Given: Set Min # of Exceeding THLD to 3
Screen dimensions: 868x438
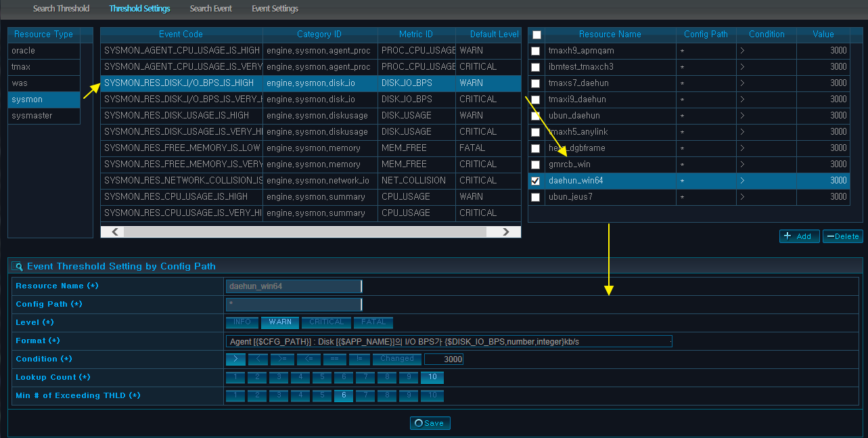Looking at the screenshot, I should coord(279,395).
